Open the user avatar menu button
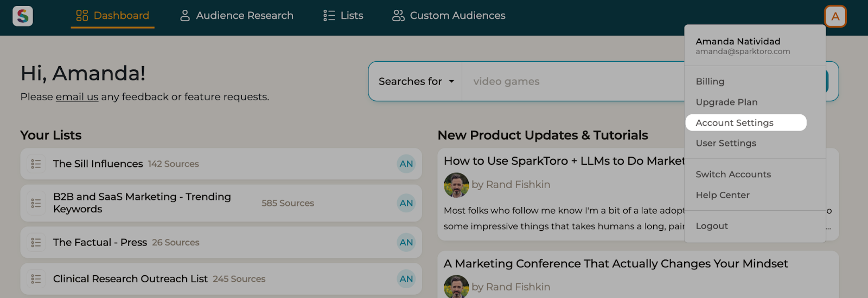 [835, 16]
